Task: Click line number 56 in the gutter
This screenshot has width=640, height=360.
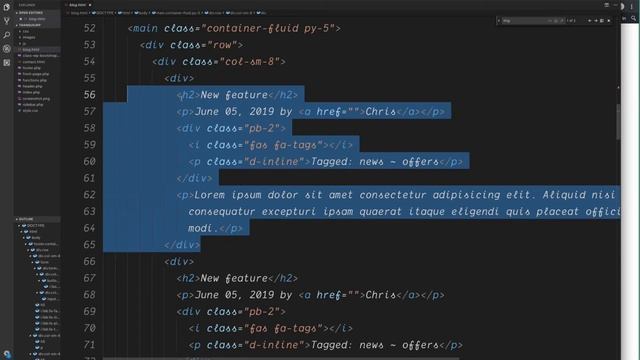Action: [89, 95]
